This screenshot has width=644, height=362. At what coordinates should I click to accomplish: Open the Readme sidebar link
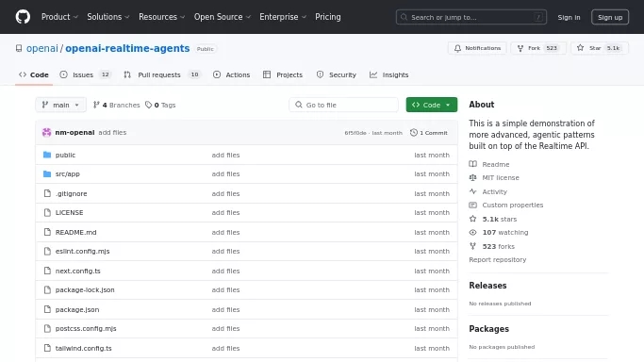point(495,165)
